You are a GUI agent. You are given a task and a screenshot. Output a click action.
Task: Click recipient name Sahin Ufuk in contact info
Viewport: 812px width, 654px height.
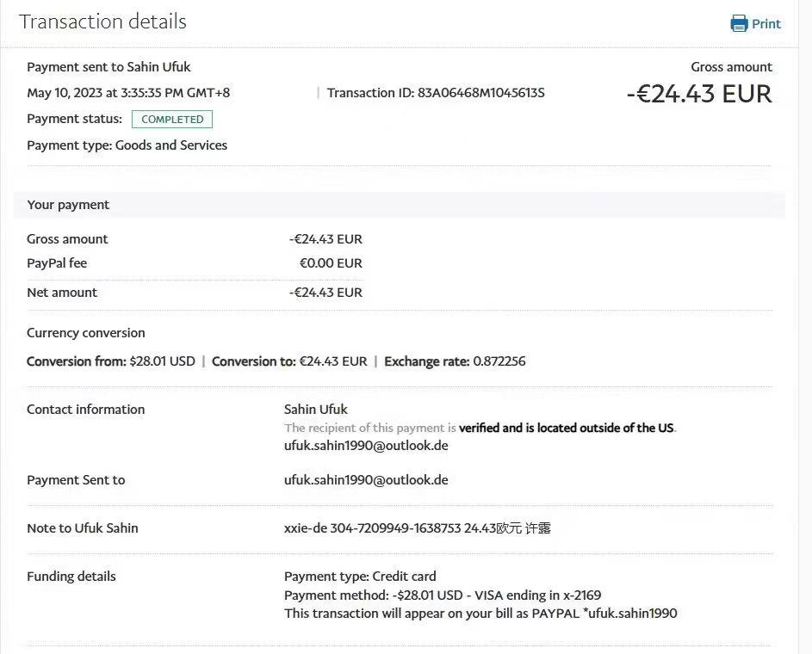(x=316, y=410)
